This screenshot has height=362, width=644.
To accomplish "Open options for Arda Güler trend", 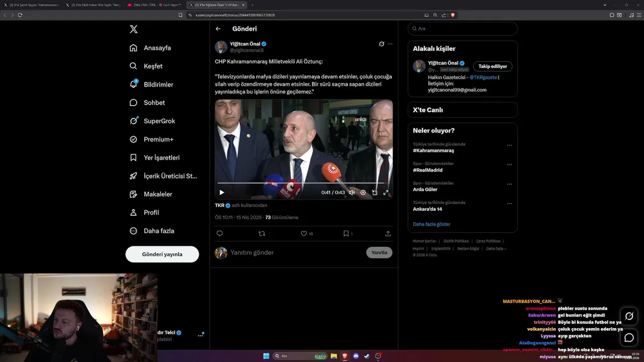I will (509, 184).
